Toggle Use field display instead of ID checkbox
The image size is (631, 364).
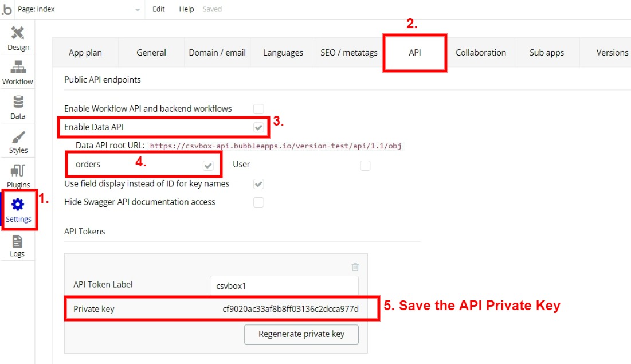[x=258, y=184]
